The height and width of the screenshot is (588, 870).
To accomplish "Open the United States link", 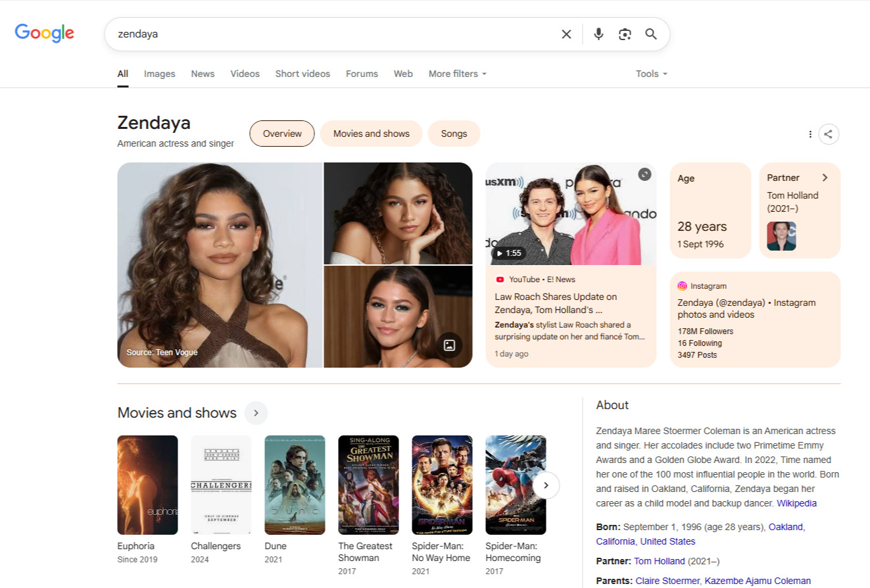I will (667, 541).
